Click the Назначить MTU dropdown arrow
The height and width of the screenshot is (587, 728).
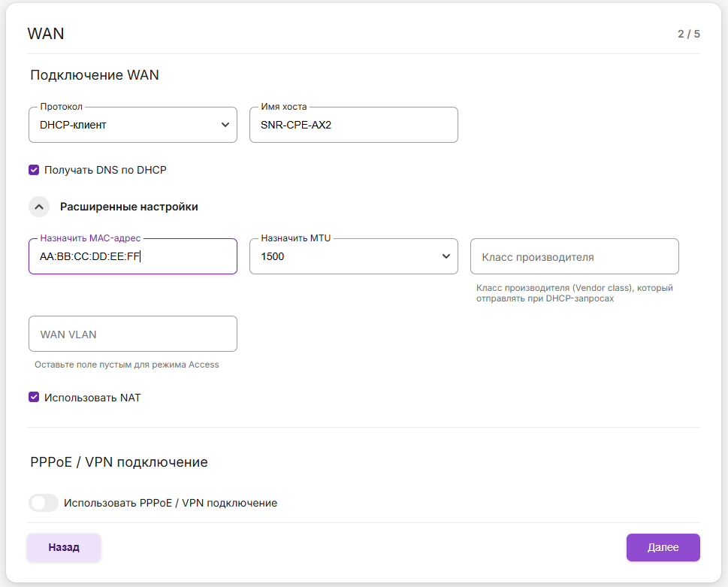pyautogui.click(x=446, y=257)
